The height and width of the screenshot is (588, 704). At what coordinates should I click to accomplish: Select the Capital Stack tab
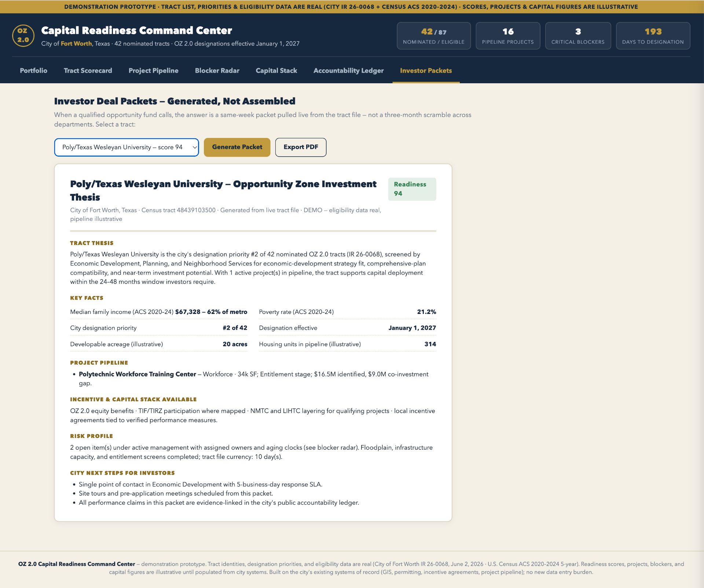tap(276, 70)
